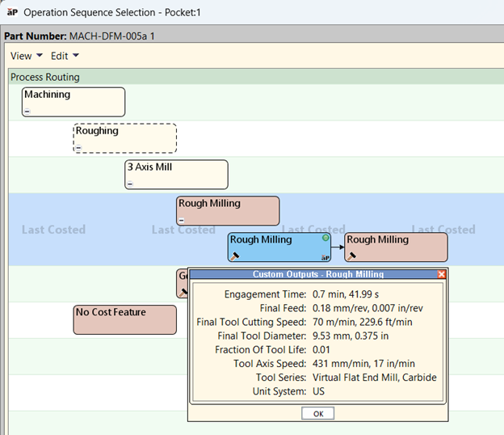
Task: Collapse the Machining node
Action: pos(27,112)
